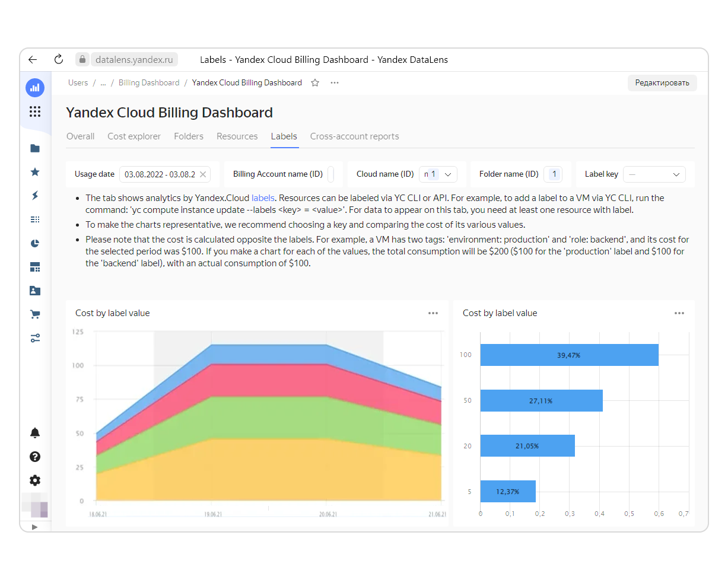Screen dimensions: 728x580
Task: Reload the page with refresh icon
Action: 58,59
